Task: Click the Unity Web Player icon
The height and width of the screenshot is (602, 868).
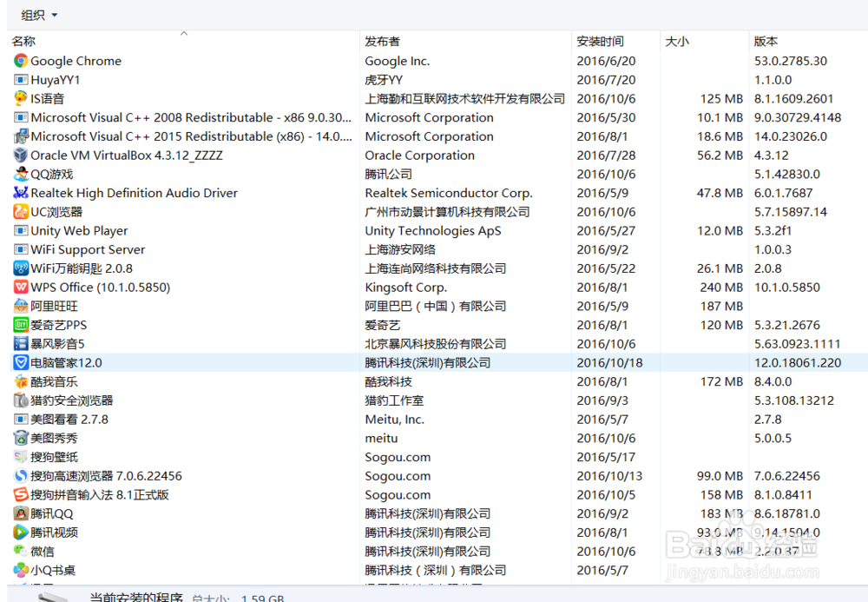Action: click(x=21, y=230)
